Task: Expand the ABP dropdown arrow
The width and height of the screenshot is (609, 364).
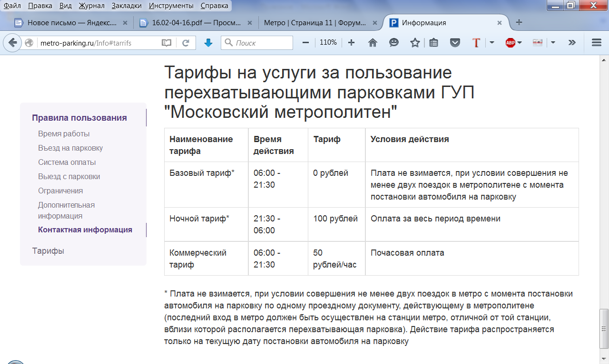Action: (x=520, y=43)
